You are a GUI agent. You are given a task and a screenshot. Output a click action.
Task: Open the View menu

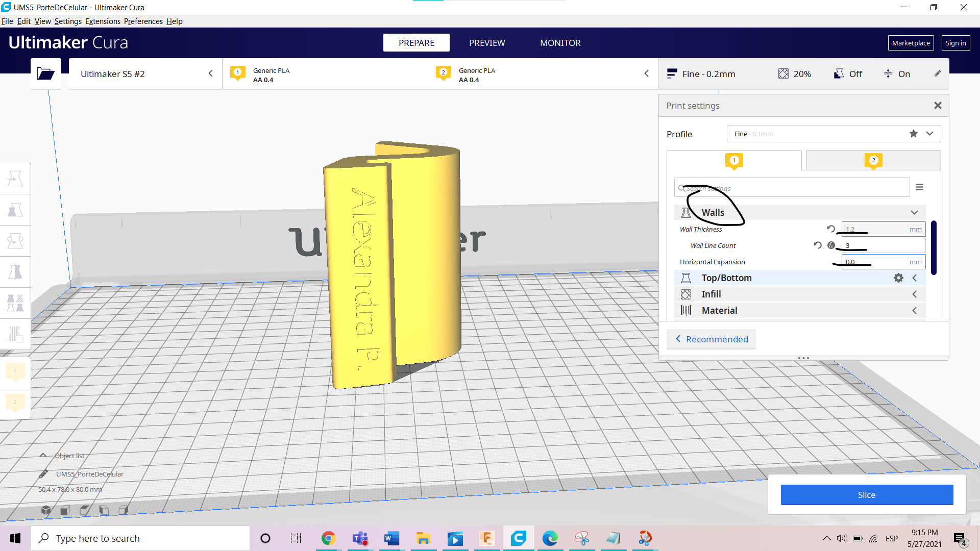click(x=42, y=21)
